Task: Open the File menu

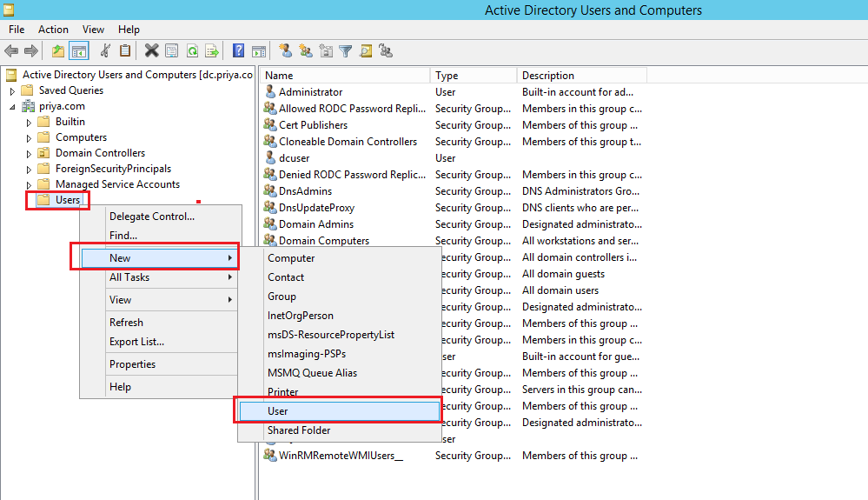Action: coord(17,30)
